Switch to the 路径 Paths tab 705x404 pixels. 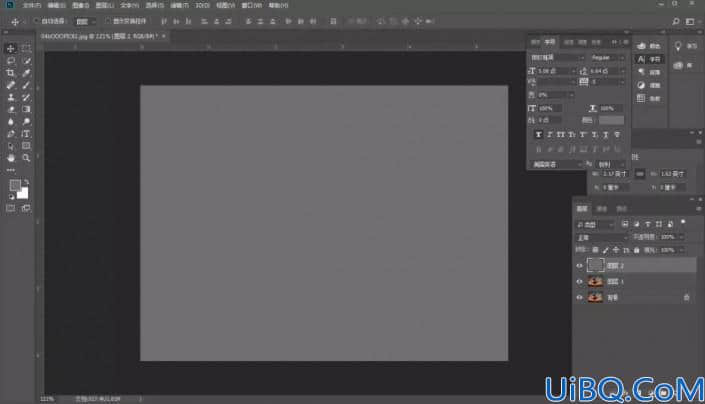[x=621, y=209]
